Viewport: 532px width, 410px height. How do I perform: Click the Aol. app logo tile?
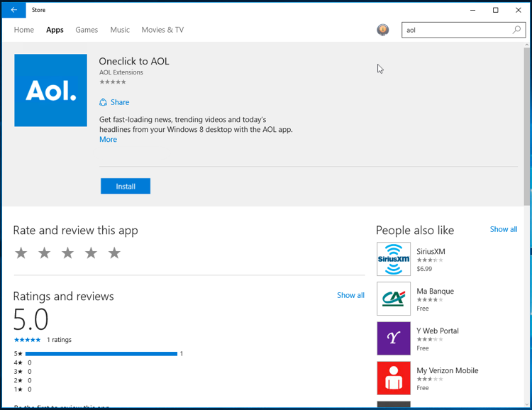click(x=50, y=90)
